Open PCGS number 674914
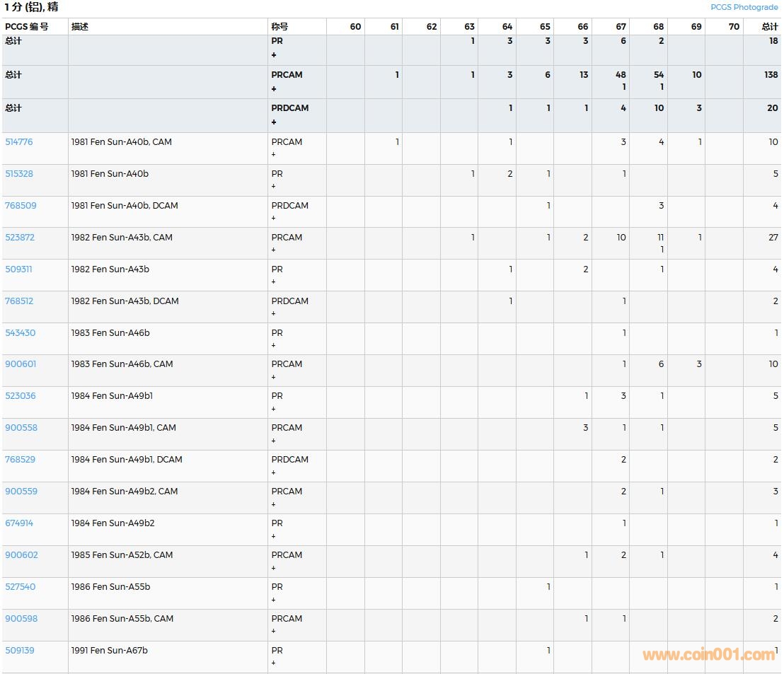 click(19, 523)
